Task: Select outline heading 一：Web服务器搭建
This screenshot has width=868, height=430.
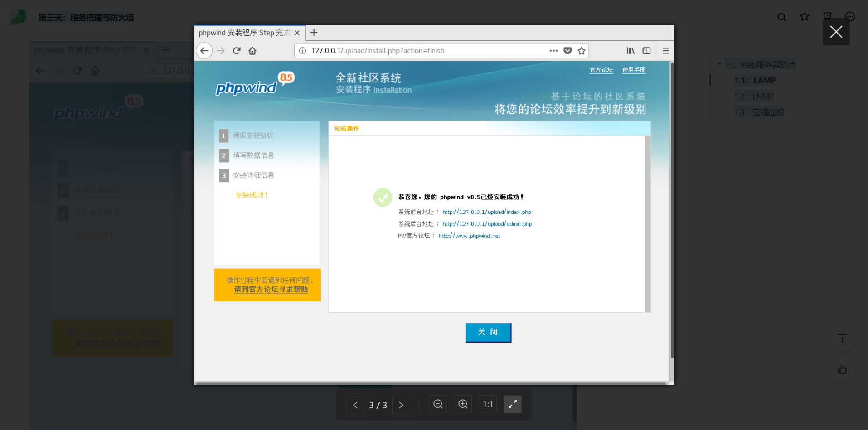Action: coord(760,65)
